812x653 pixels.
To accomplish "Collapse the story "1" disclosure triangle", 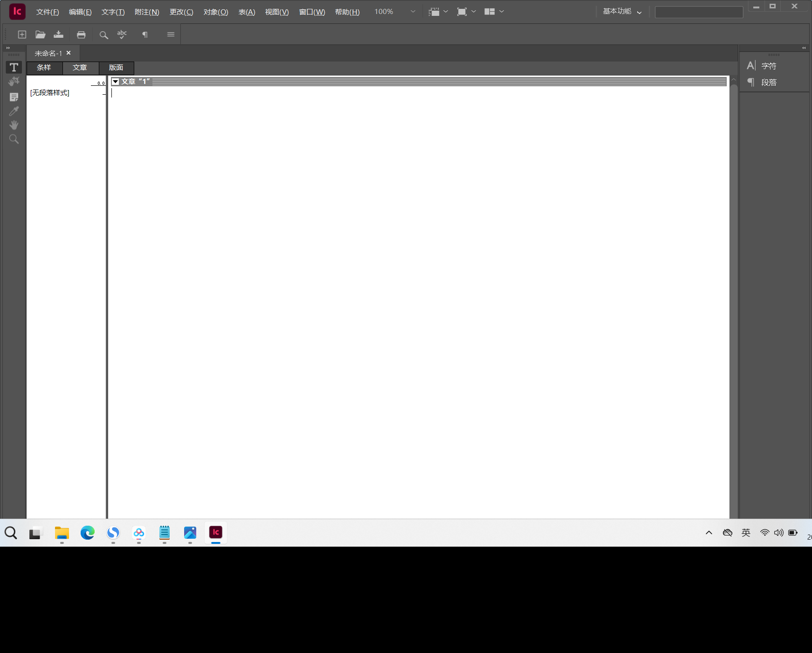I will click(116, 82).
